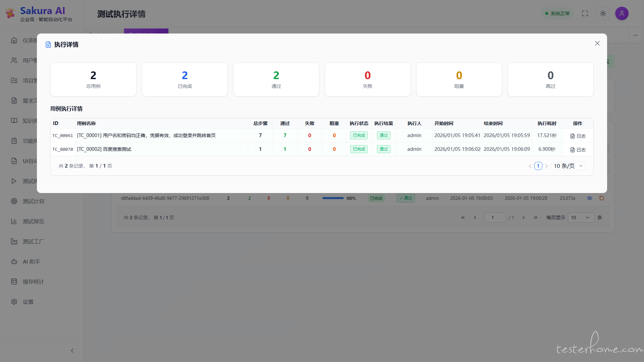The width and height of the screenshot is (644, 362).
Task: Close the execution details dialog
Action: point(597,43)
